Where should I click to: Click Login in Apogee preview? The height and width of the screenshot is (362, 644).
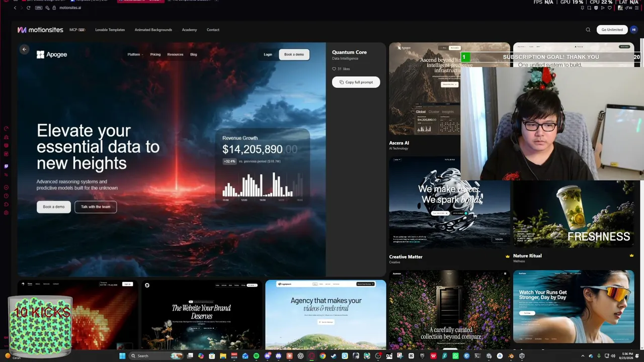268,54
